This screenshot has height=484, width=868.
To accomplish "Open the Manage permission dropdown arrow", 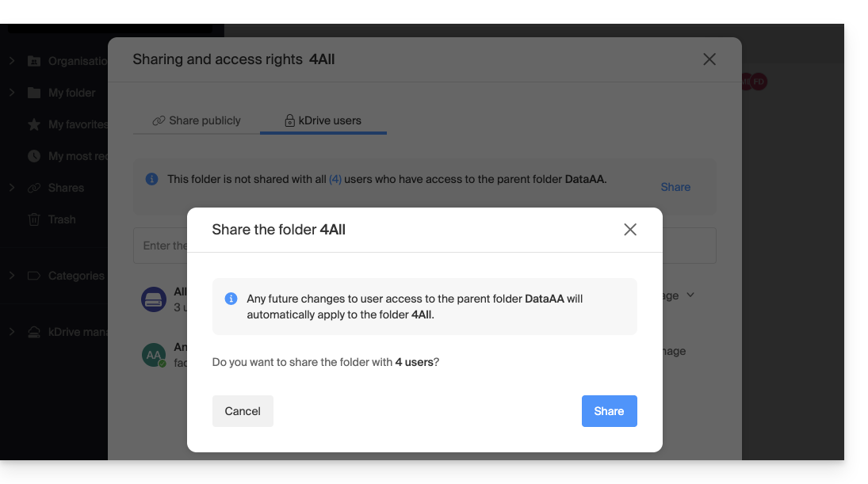I will (690, 295).
